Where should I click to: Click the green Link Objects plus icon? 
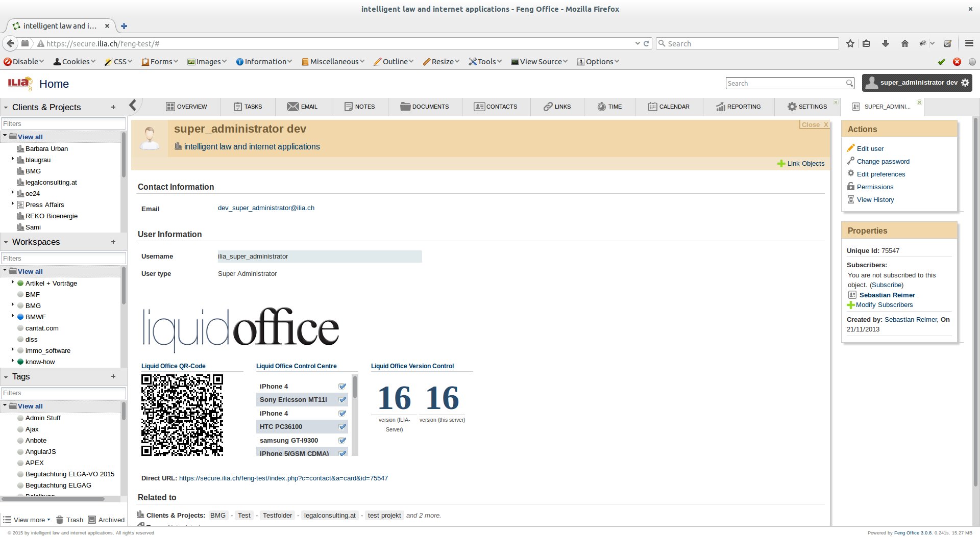click(x=781, y=164)
